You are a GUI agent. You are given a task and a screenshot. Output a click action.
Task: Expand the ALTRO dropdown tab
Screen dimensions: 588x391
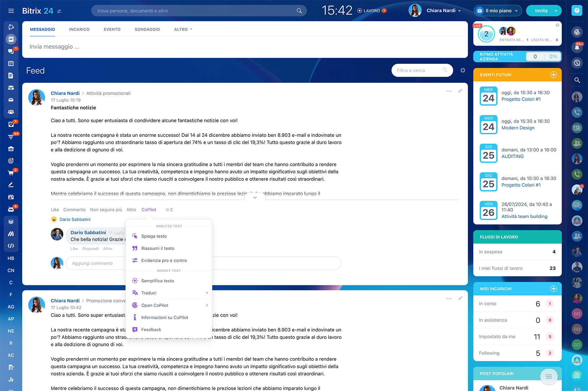tap(183, 29)
